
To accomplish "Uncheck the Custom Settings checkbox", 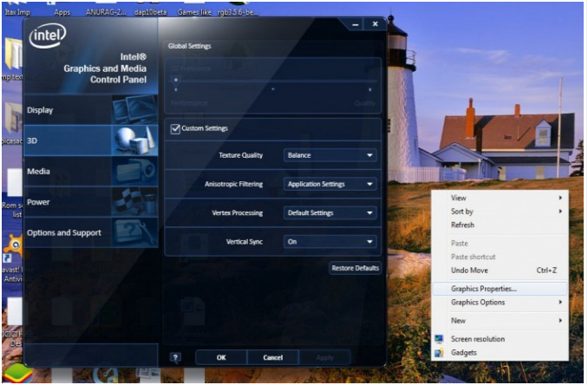I will point(175,128).
